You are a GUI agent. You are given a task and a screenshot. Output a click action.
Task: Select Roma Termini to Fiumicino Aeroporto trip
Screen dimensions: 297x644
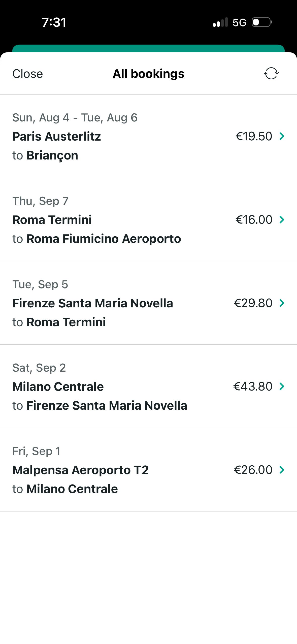(148, 220)
